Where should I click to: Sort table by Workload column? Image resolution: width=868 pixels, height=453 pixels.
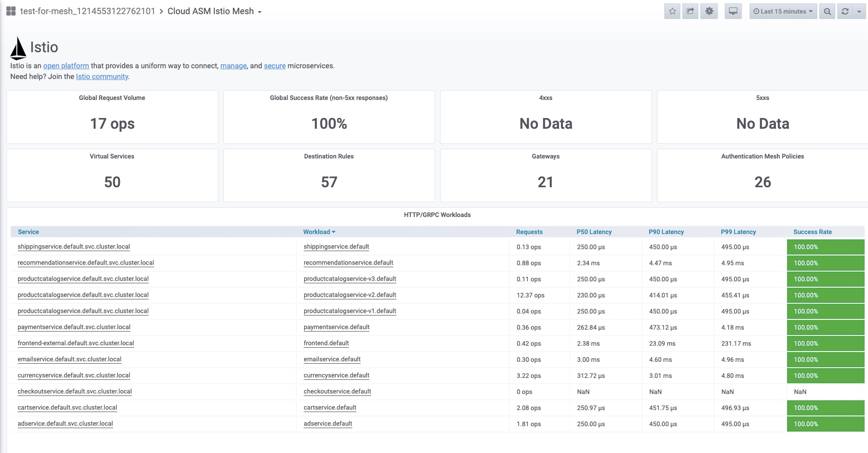[x=319, y=232]
